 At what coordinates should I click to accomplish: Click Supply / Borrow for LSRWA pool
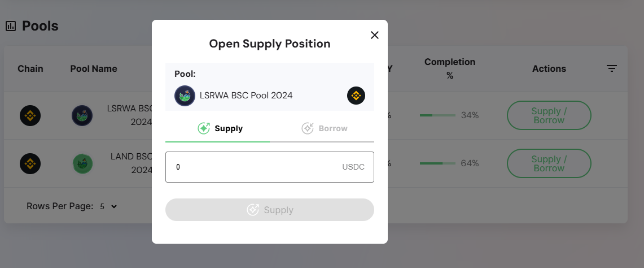549,115
